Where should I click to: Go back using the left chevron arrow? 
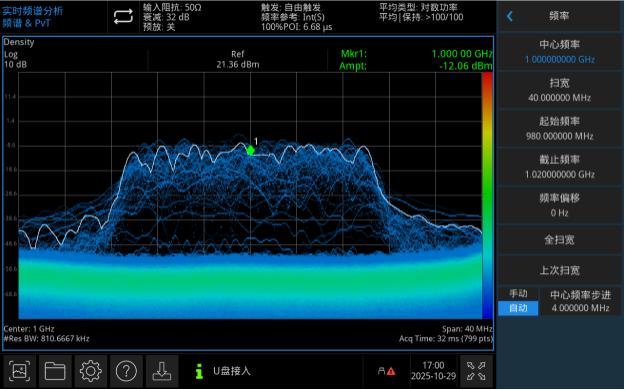509,16
